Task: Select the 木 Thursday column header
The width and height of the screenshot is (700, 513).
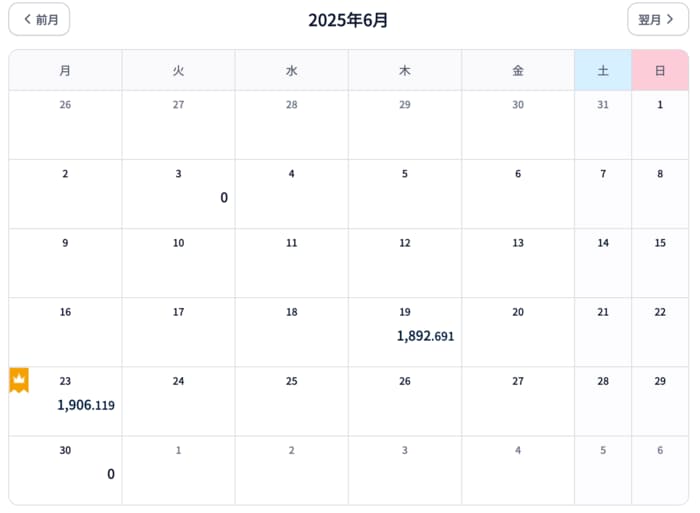Action: pyautogui.click(x=405, y=70)
